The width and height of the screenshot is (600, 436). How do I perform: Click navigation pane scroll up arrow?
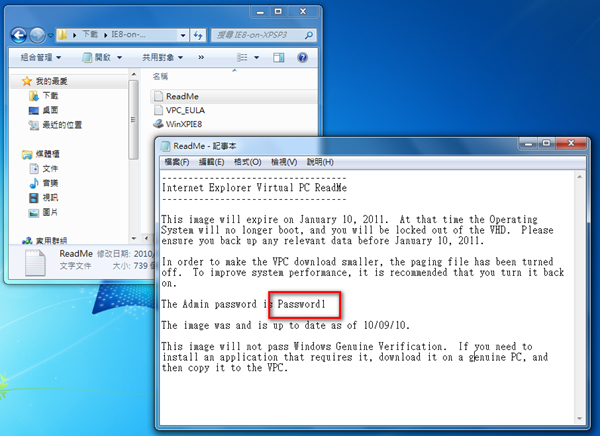(x=134, y=74)
